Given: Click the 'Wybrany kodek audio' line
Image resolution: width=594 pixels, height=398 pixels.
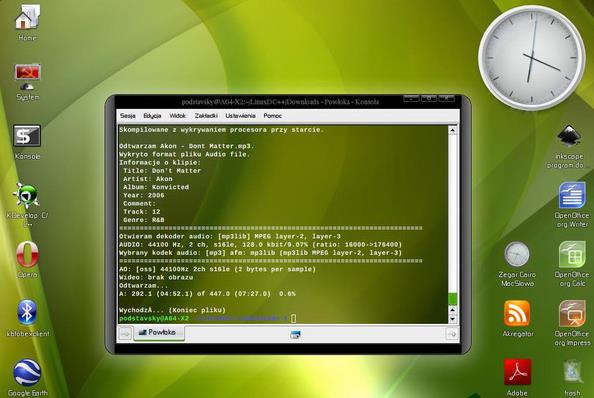Looking at the screenshot, I should pos(260,253).
